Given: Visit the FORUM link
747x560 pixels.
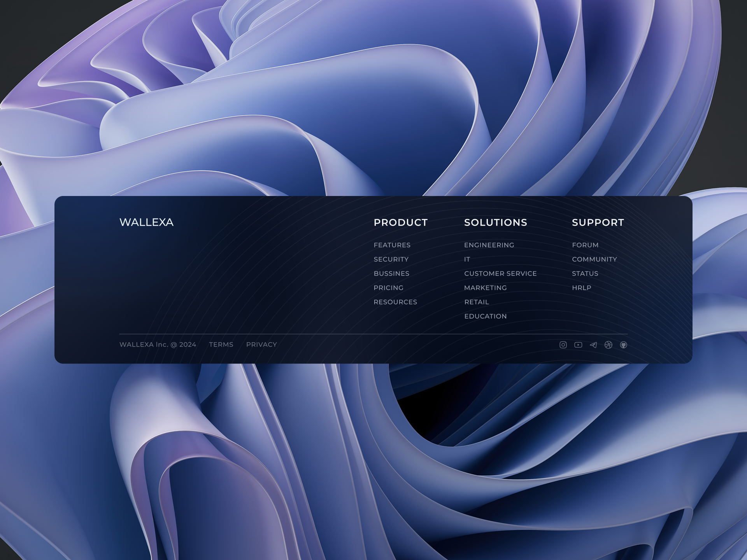Looking at the screenshot, I should pos(585,245).
